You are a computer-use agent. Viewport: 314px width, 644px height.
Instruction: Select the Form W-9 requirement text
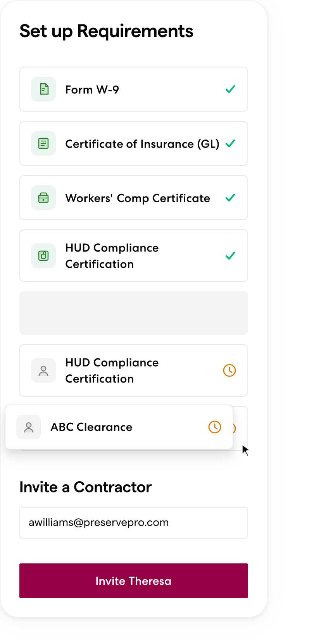pos(92,90)
